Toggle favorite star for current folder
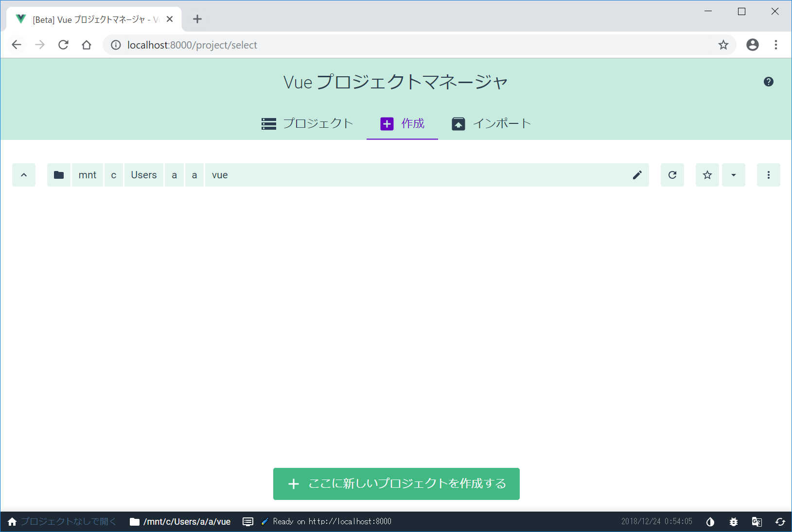792x532 pixels. [x=707, y=175]
